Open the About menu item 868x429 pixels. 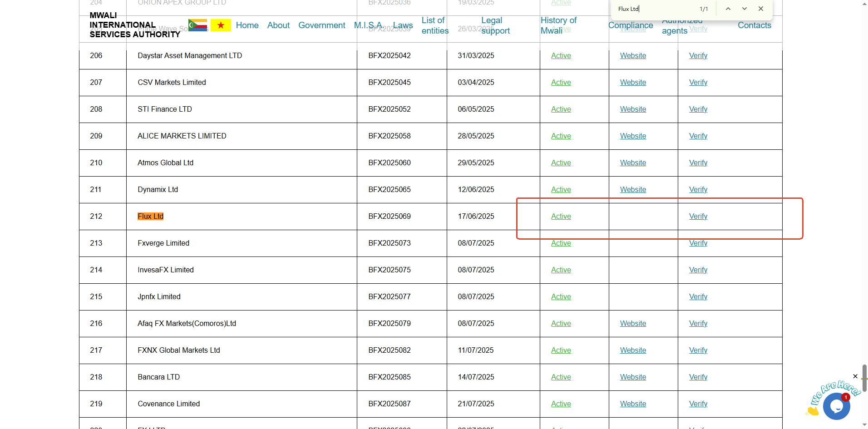coord(278,25)
